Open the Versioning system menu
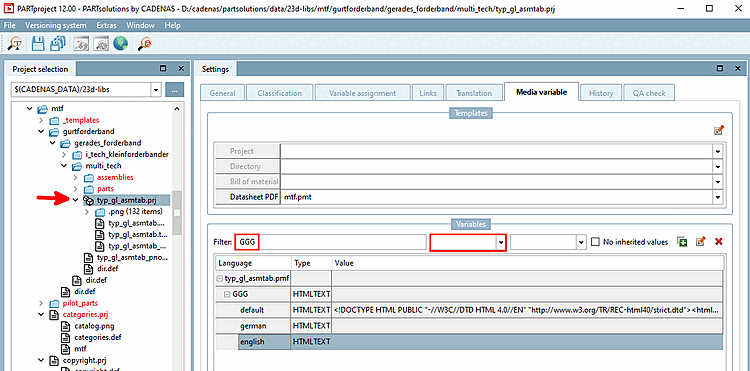Screen dimensions: 750x371 pos(56,25)
